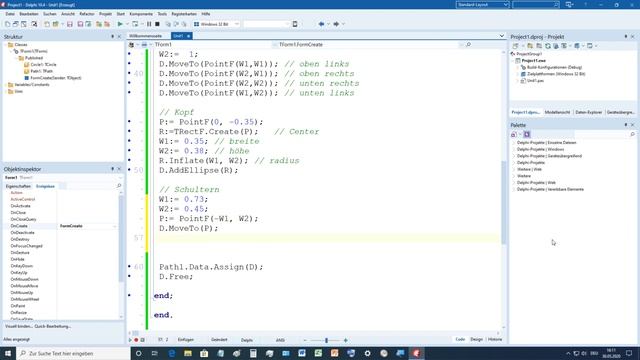Open the Windows 32 Bit platform dropdown
The width and height of the screenshot is (640, 360).
237,24
